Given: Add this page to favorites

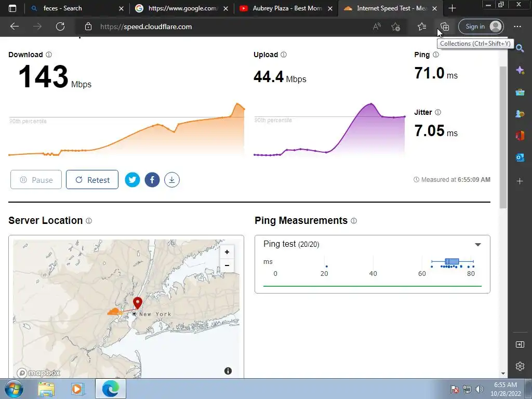Looking at the screenshot, I should point(395,26).
